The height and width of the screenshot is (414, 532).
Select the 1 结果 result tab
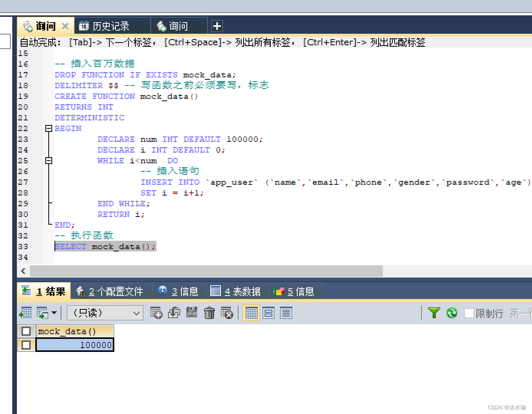[x=44, y=291]
